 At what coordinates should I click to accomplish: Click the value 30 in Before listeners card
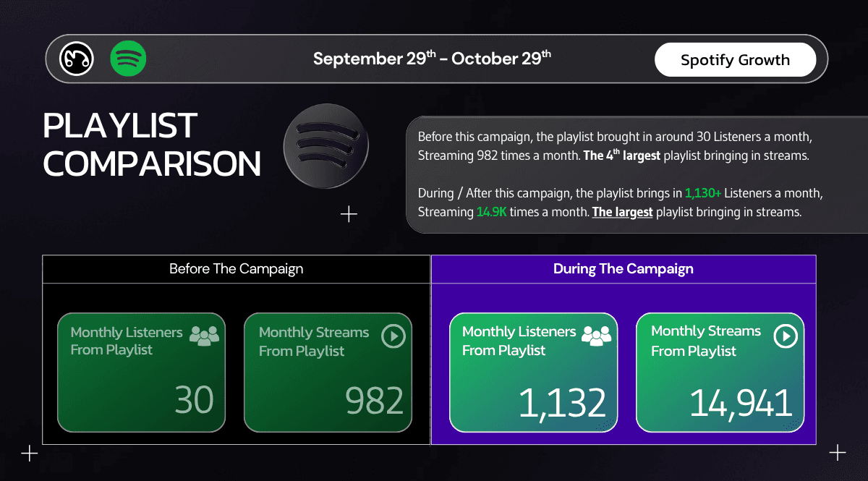pos(194,400)
